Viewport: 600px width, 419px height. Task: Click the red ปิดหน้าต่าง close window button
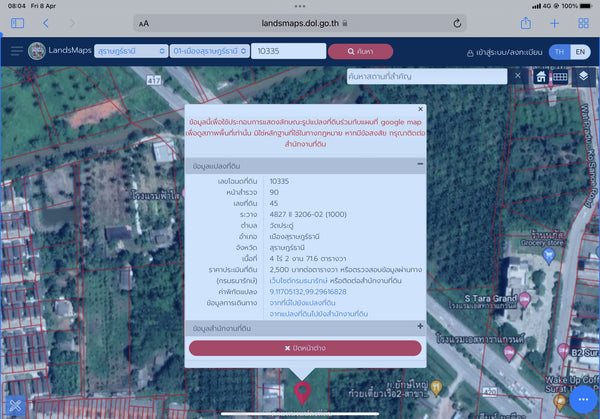click(x=305, y=348)
